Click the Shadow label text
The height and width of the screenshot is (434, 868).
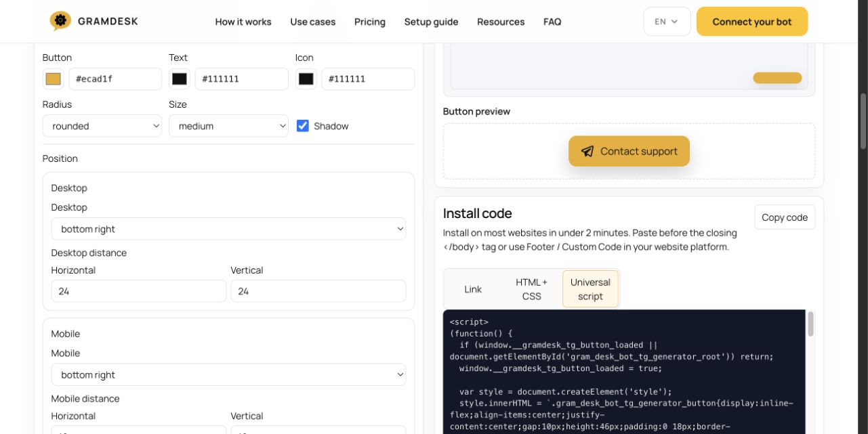[331, 126]
